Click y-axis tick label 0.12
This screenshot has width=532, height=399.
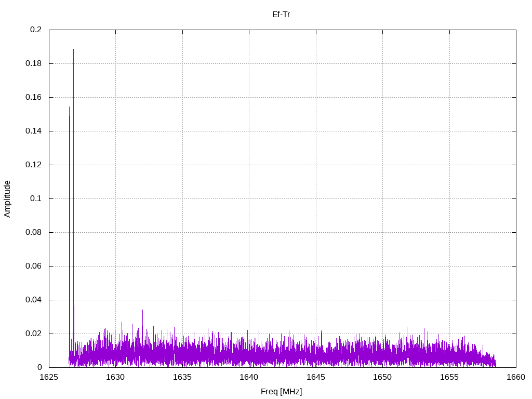tap(34, 165)
